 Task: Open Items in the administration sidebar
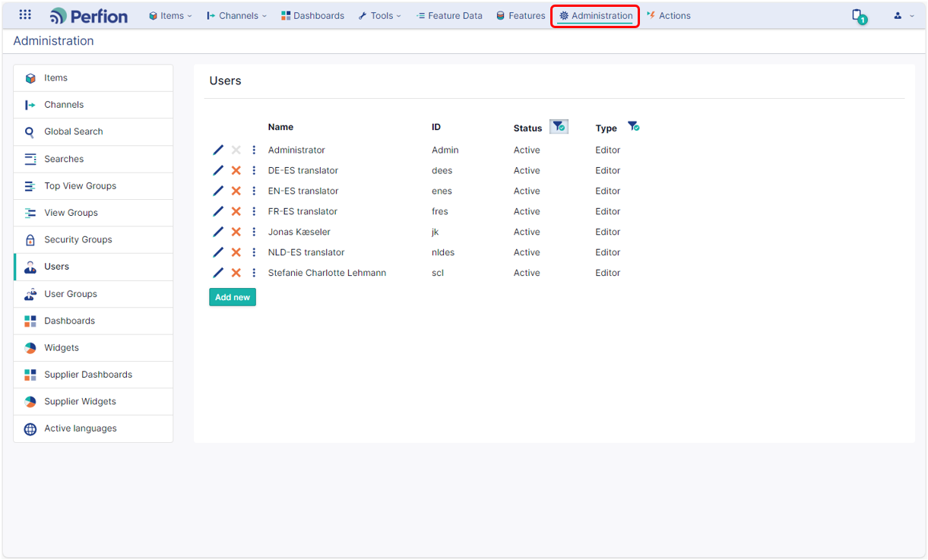tap(93, 78)
